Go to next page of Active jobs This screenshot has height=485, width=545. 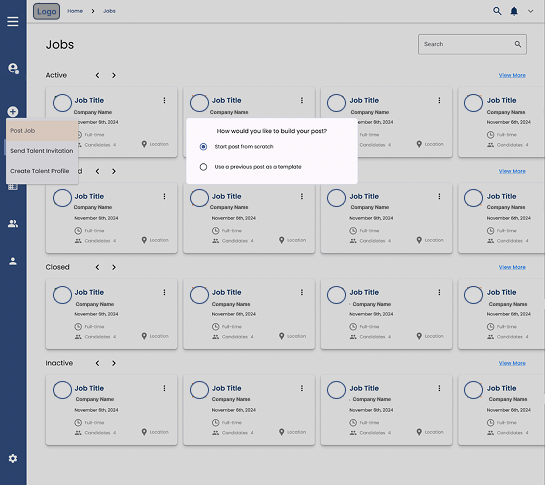pyautogui.click(x=114, y=75)
